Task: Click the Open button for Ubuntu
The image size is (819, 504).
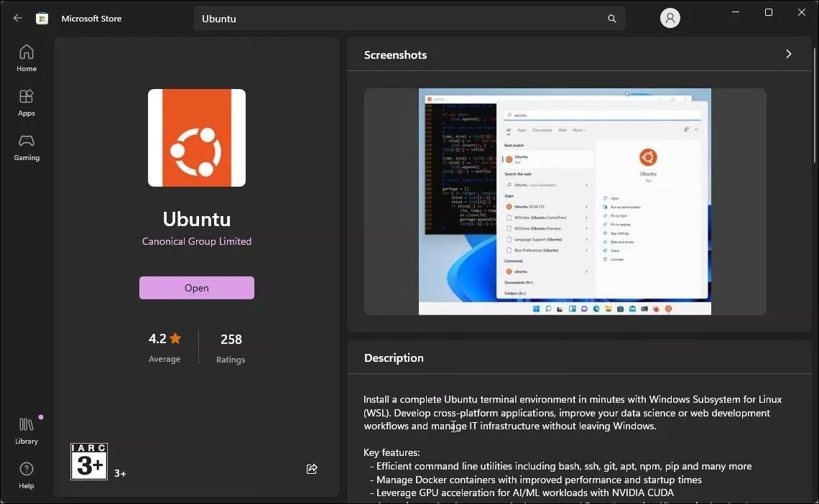Action: (196, 288)
